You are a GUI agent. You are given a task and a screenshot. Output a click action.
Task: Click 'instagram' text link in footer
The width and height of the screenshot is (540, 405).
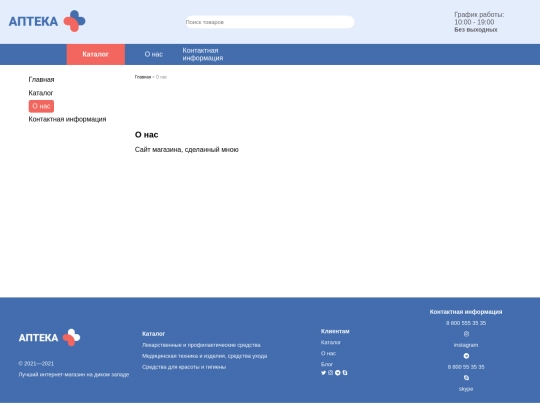[x=466, y=345]
